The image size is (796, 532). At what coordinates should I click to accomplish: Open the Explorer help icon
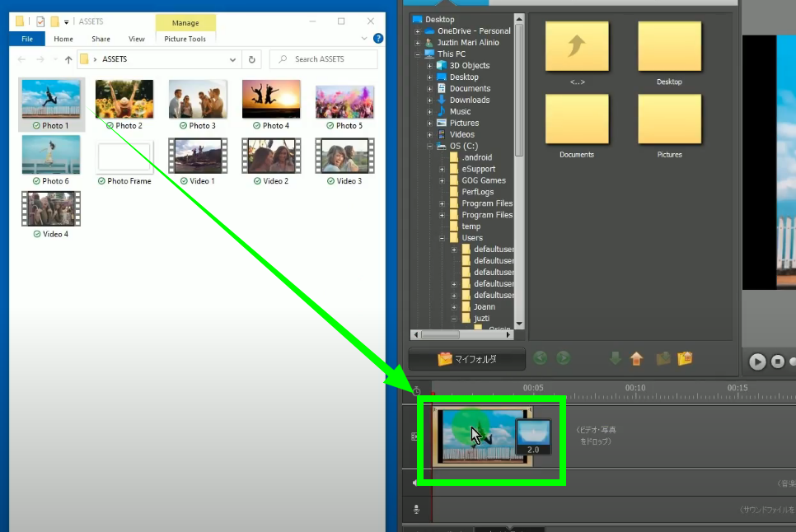[378, 39]
